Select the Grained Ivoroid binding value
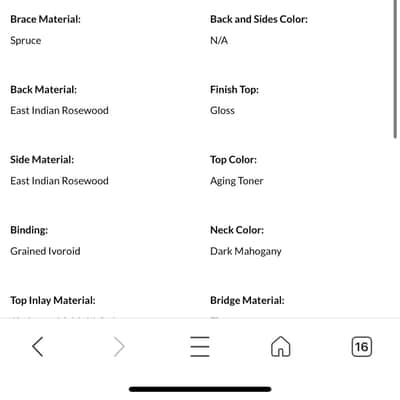The width and height of the screenshot is (400, 400). coord(45,251)
